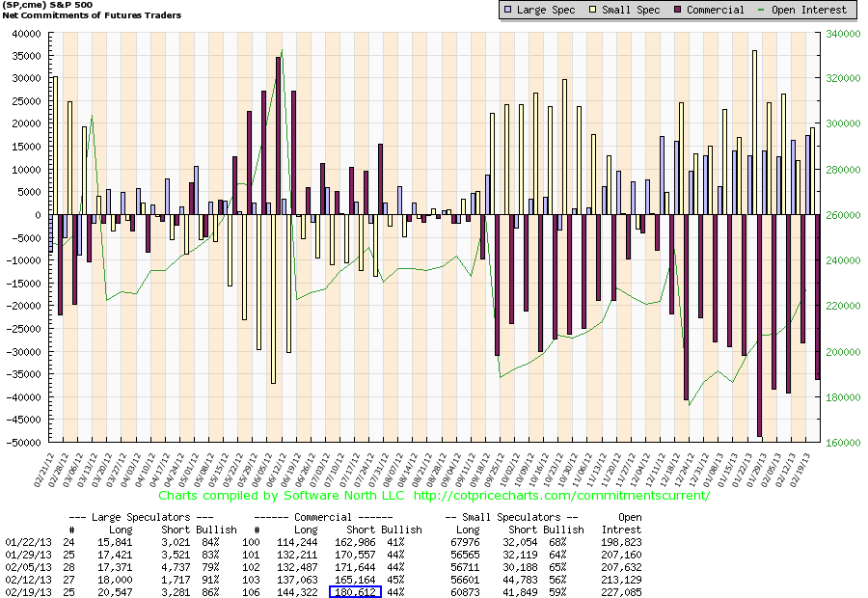Click the 'Long' header under Large Speculators
The image size is (868, 598).
(121, 530)
